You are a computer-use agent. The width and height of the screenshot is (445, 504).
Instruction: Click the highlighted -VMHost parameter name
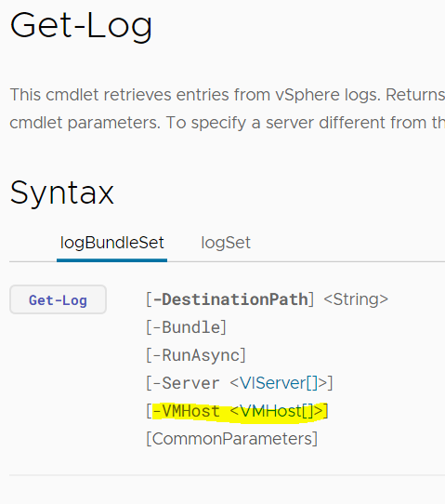coord(186,411)
